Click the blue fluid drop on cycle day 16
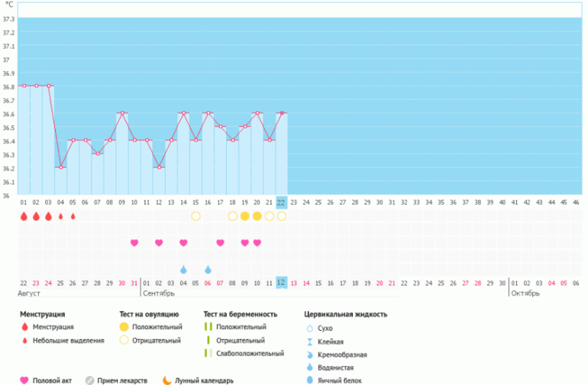Screen dimensions: 588x385 [208, 269]
